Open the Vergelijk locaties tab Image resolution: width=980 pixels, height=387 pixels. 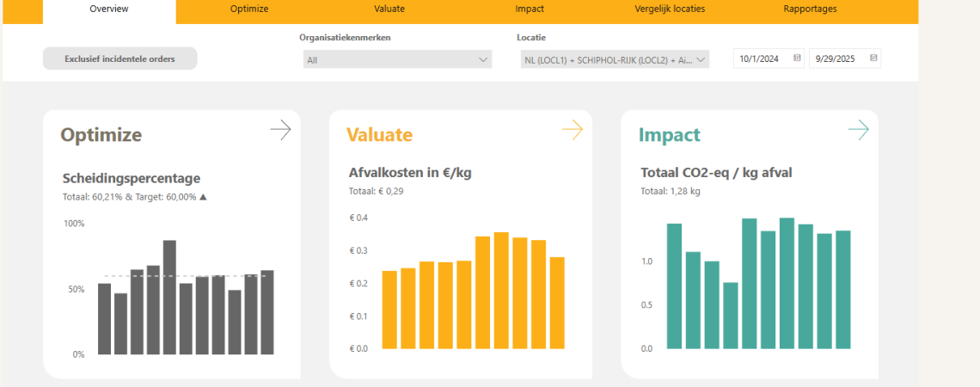[x=669, y=9]
